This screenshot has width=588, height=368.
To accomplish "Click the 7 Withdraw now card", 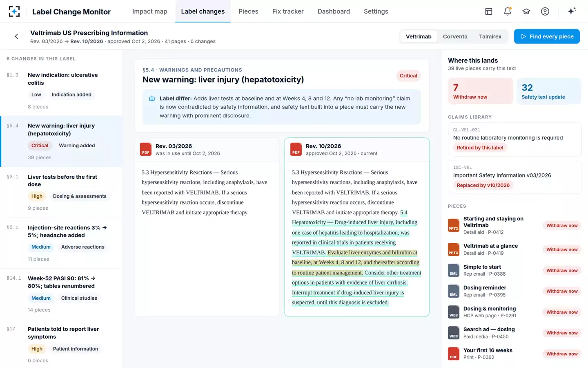I will pos(480,91).
